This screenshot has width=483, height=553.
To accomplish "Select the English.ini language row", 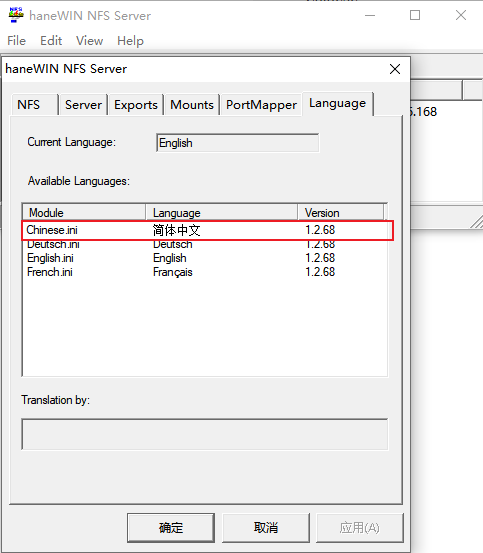I will (x=205, y=258).
